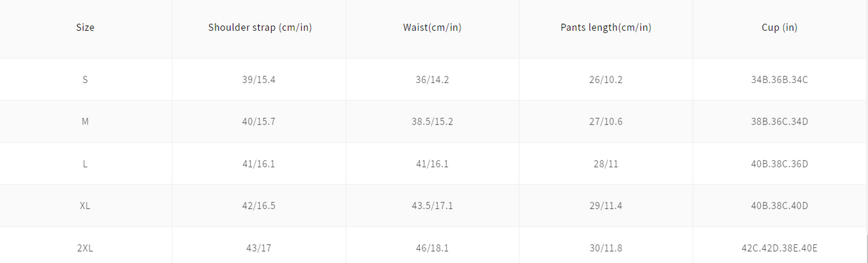Click pants length value 28/11
This screenshot has height=263, width=868.
605,164
